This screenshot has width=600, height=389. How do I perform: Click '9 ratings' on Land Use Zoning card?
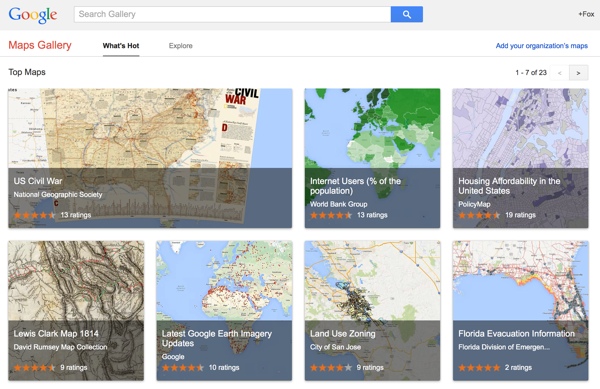tap(370, 368)
